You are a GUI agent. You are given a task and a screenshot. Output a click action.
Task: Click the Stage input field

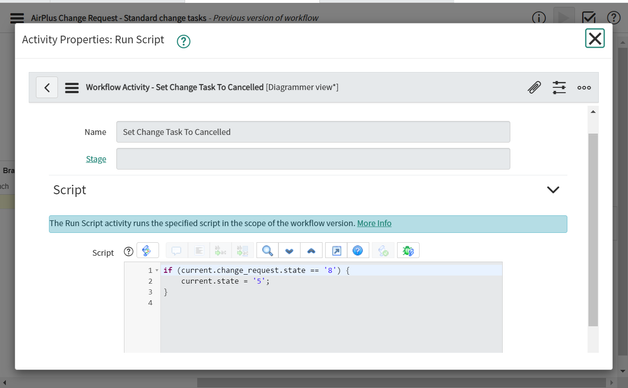click(x=313, y=159)
